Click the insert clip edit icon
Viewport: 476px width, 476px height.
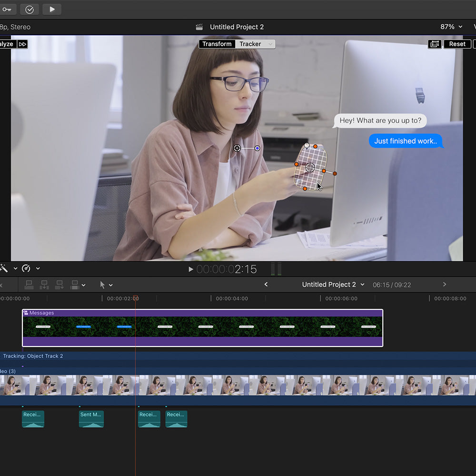pos(44,285)
